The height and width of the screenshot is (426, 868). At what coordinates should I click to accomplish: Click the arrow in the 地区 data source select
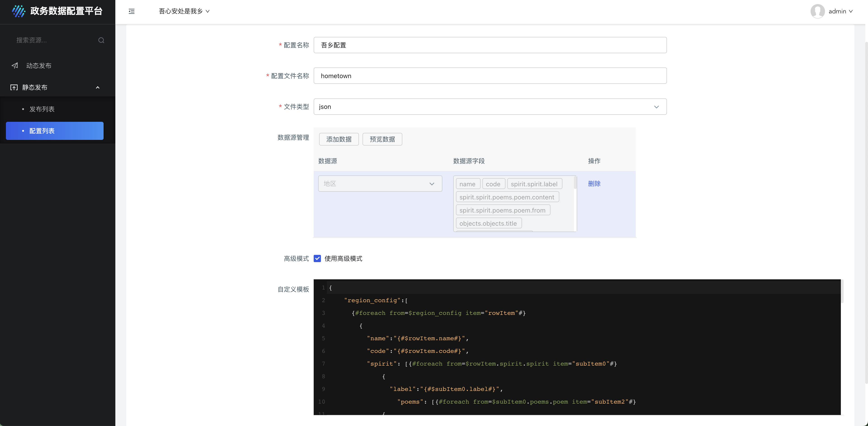(x=432, y=184)
